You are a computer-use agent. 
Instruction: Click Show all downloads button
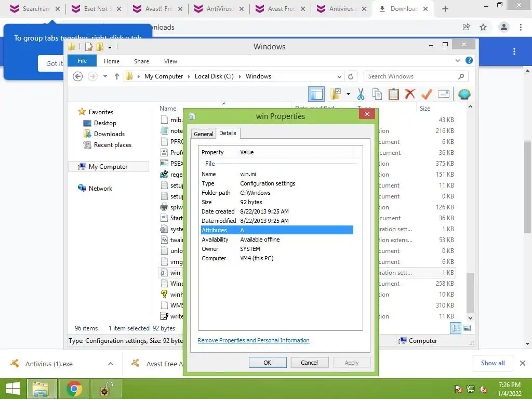click(493, 363)
